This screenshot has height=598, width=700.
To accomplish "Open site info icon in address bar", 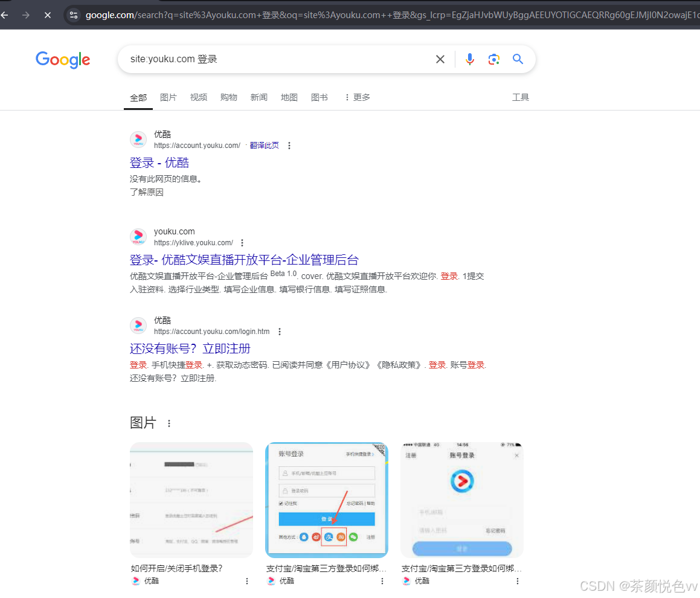I will point(74,15).
